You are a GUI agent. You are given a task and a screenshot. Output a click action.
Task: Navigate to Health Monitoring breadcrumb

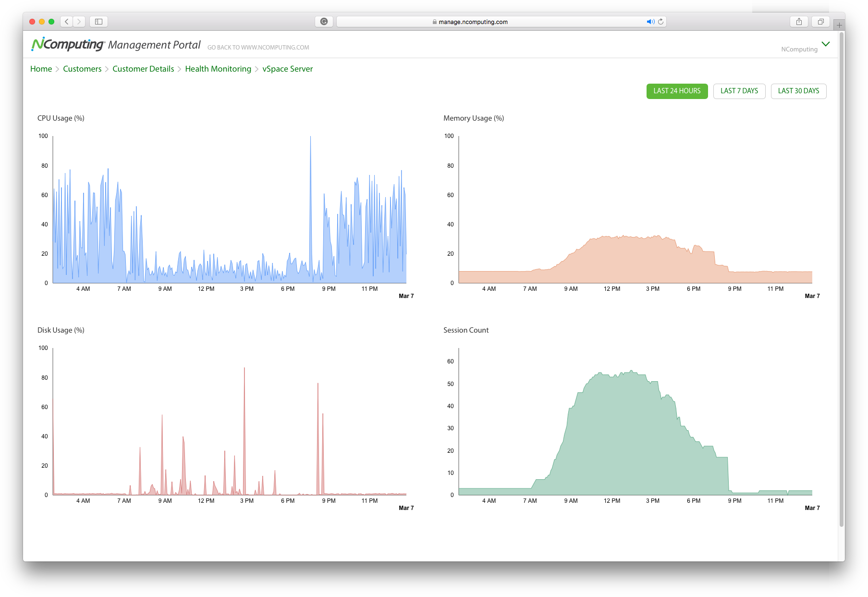coord(218,69)
